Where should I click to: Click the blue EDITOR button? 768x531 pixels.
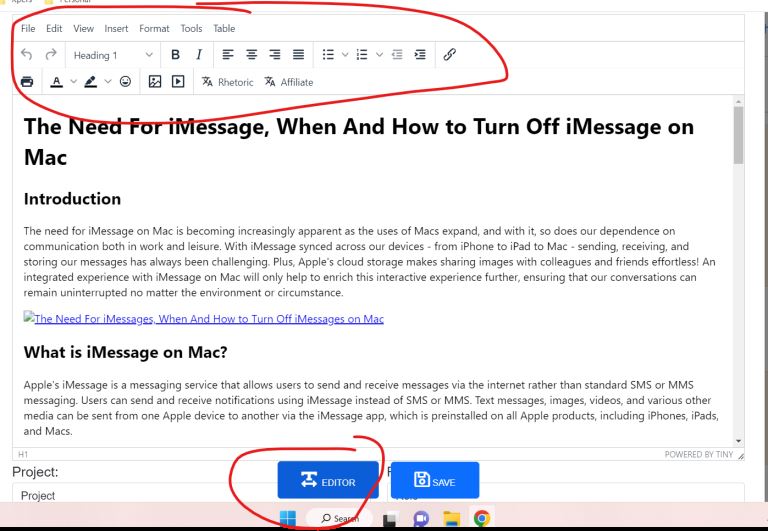click(x=328, y=480)
